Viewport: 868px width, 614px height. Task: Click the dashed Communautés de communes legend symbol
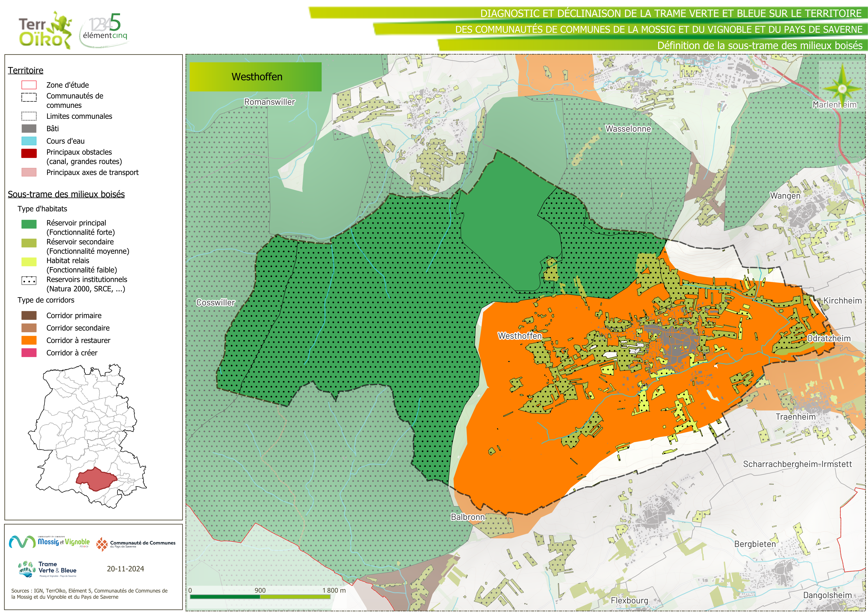[x=29, y=97]
